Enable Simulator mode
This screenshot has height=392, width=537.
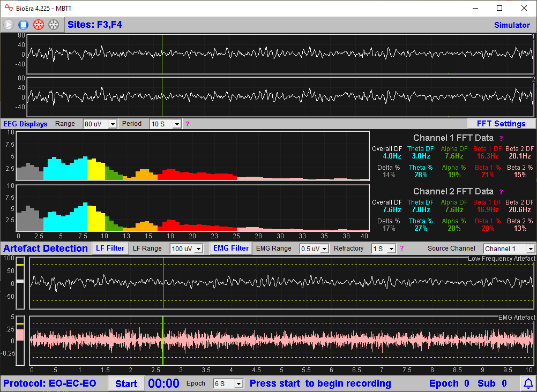[512, 25]
